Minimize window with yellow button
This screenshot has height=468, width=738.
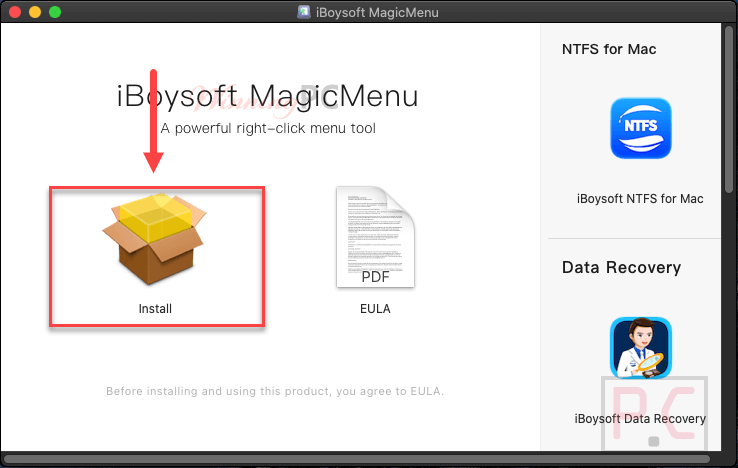click(35, 12)
